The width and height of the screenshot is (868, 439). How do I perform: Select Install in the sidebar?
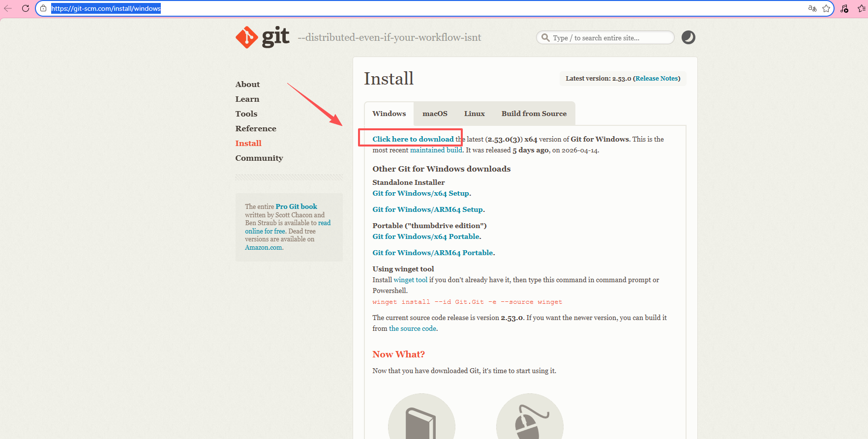pos(248,144)
